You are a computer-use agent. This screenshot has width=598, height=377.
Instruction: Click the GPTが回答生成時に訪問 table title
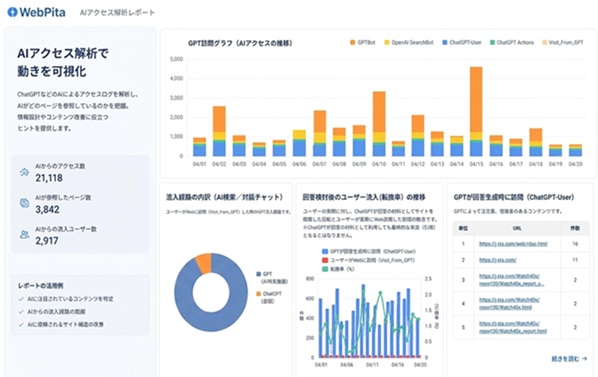514,197
